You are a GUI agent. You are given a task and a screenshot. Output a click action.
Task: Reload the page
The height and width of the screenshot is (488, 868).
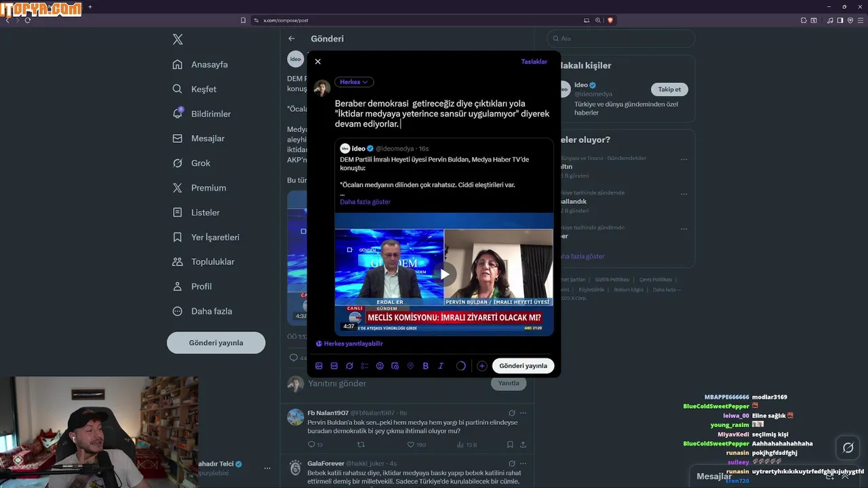(28, 20)
